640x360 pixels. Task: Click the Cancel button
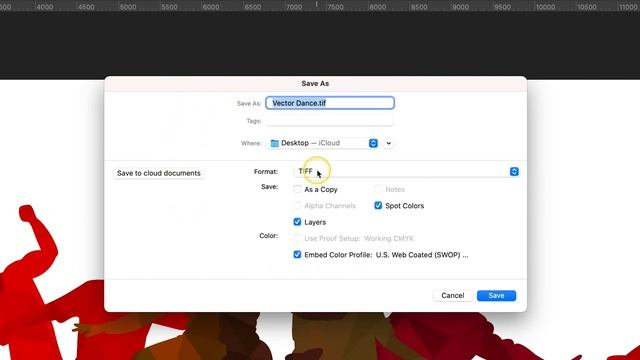coord(453,296)
